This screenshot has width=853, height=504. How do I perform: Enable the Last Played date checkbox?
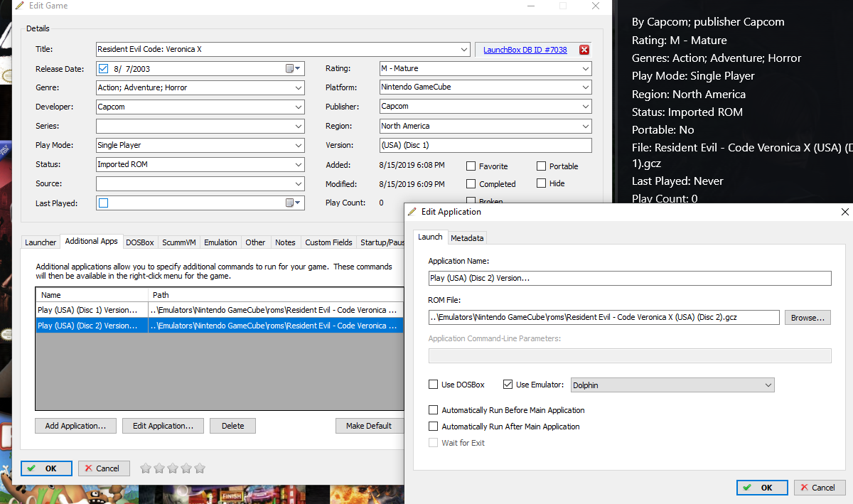104,203
